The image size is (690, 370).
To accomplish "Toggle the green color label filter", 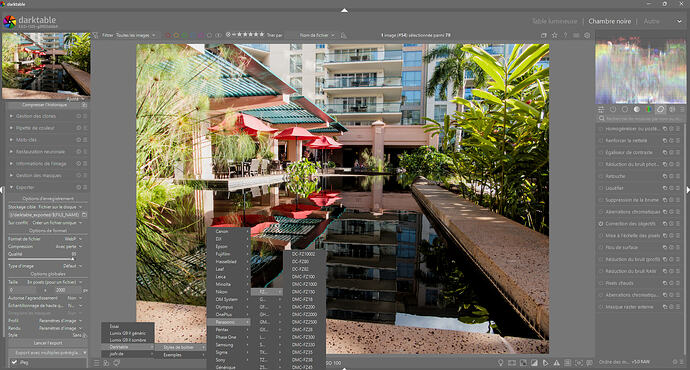I will pos(184,35).
